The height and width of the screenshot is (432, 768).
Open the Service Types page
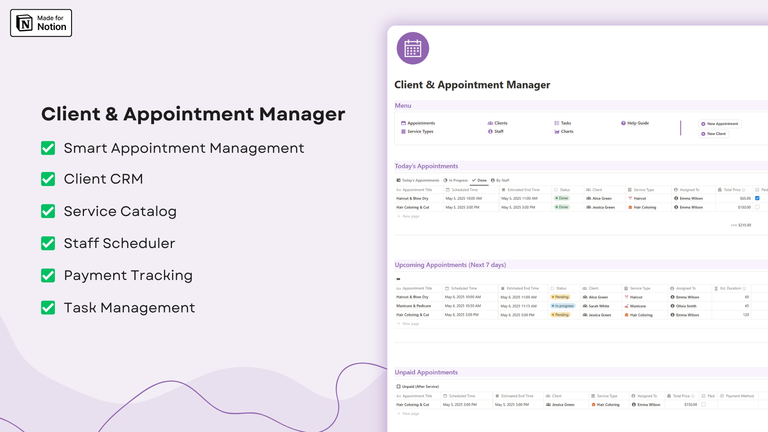(x=419, y=131)
